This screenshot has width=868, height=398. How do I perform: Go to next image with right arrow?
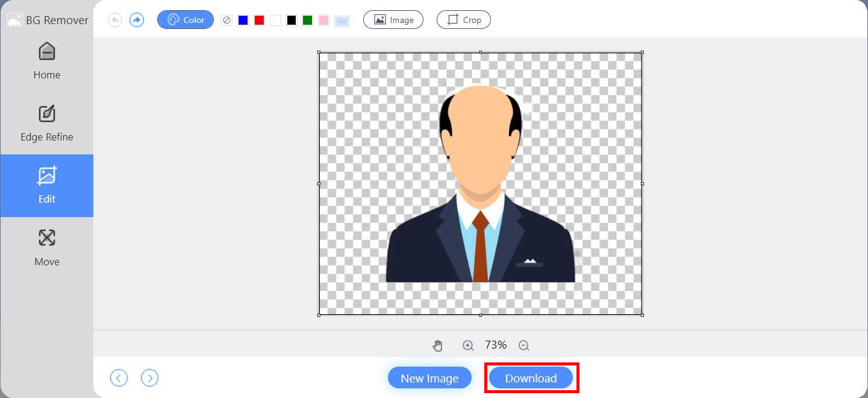149,378
